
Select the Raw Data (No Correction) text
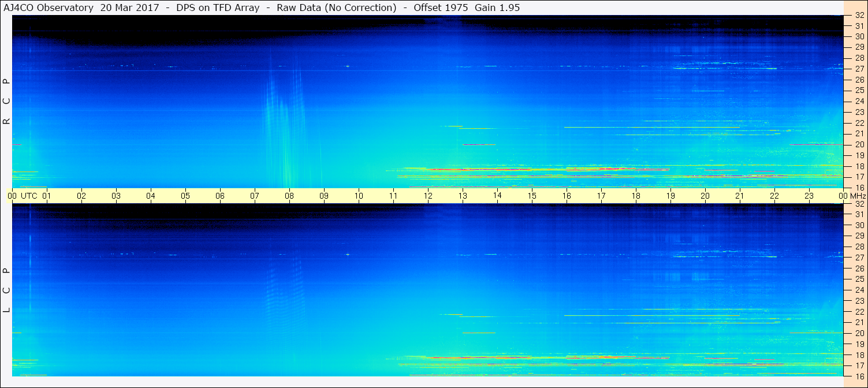coord(336,8)
